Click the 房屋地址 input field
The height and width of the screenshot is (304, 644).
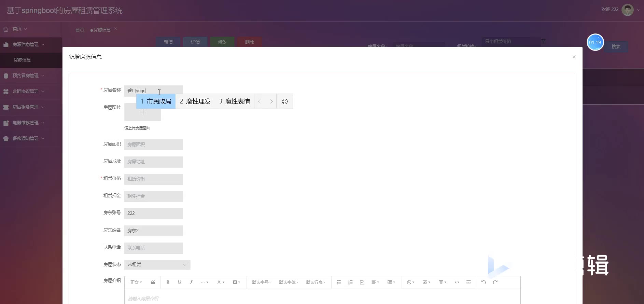(x=154, y=162)
